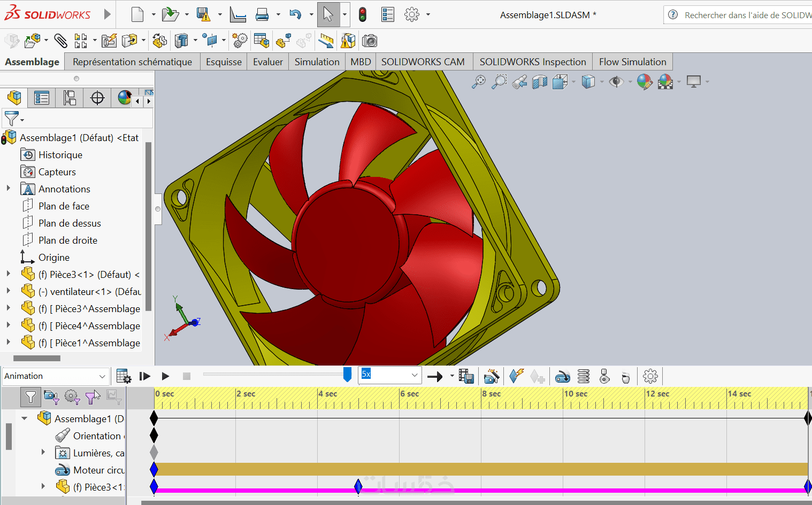This screenshot has height=505, width=812.
Task: Add a Spring from the motion toolbar
Action: (x=584, y=377)
